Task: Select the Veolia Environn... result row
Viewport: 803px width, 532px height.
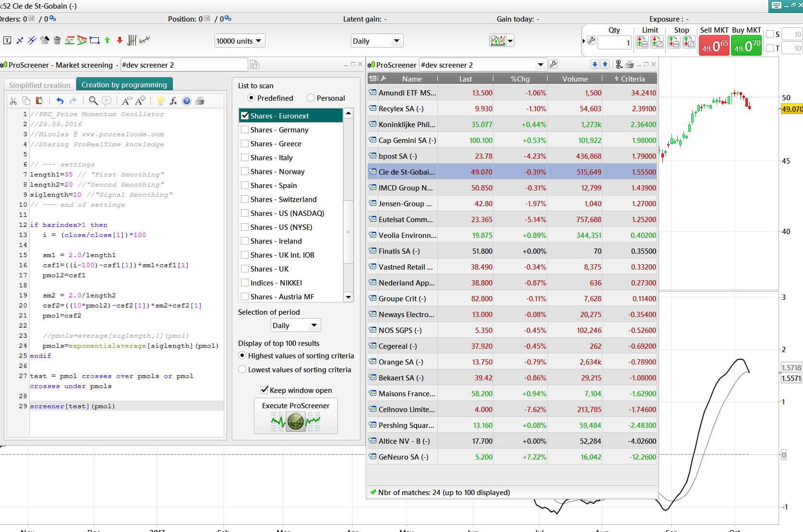Action: pos(512,235)
